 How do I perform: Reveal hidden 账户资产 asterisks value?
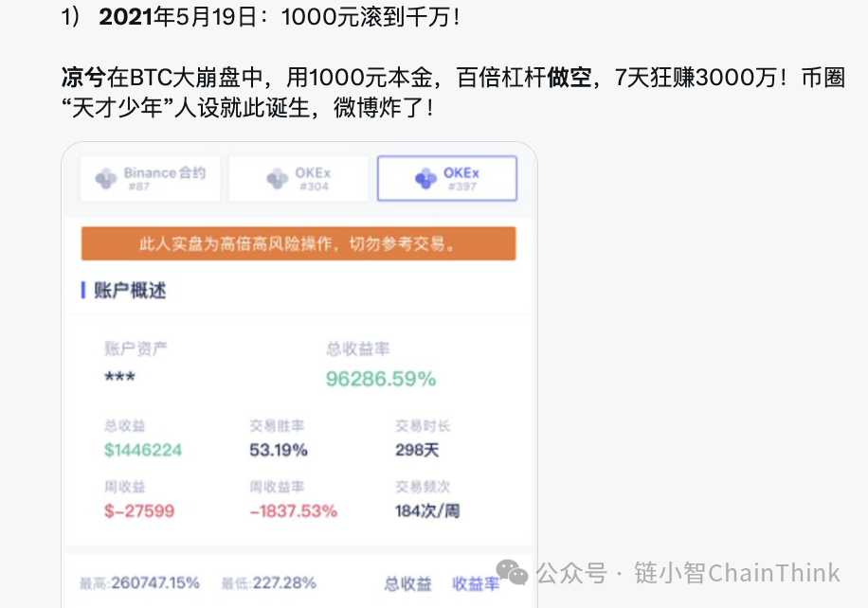click(x=119, y=379)
